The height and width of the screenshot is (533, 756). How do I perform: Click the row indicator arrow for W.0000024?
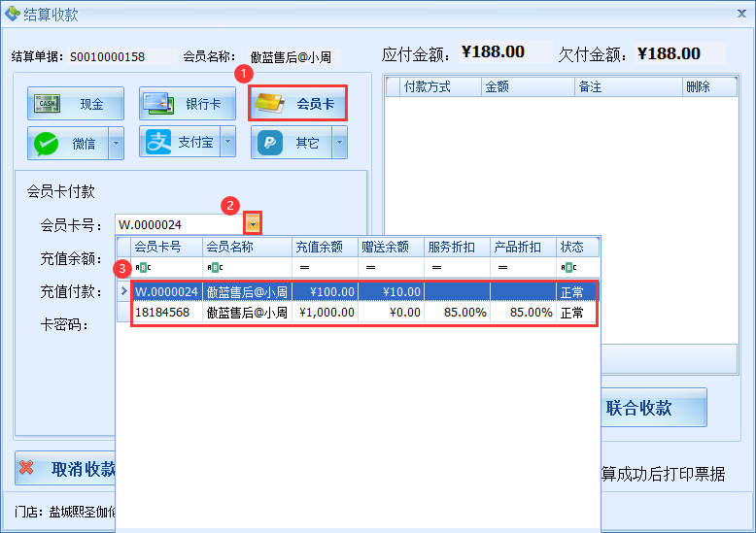(124, 291)
